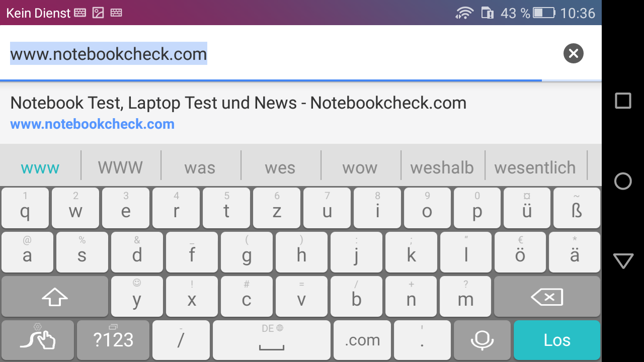Tap the ö umlaut key
This screenshot has height=362, width=644.
point(520,252)
